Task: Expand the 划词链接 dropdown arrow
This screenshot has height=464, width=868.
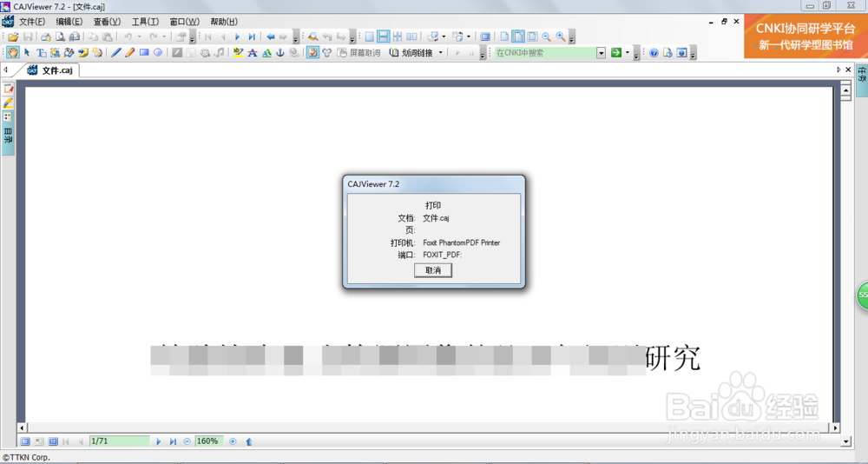Action: point(441,53)
